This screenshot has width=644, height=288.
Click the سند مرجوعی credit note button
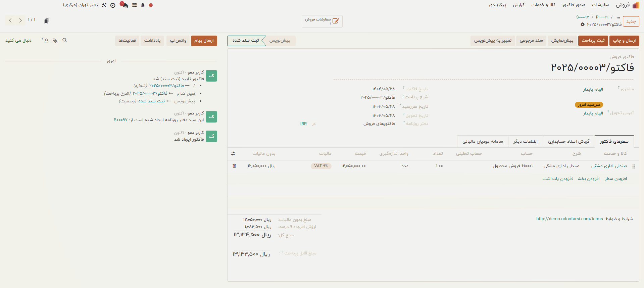pyautogui.click(x=531, y=41)
